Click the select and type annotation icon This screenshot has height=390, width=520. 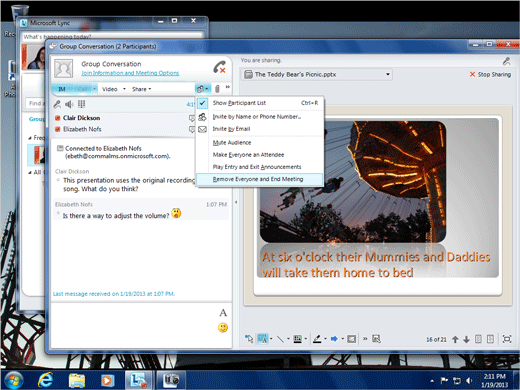(x=376, y=339)
